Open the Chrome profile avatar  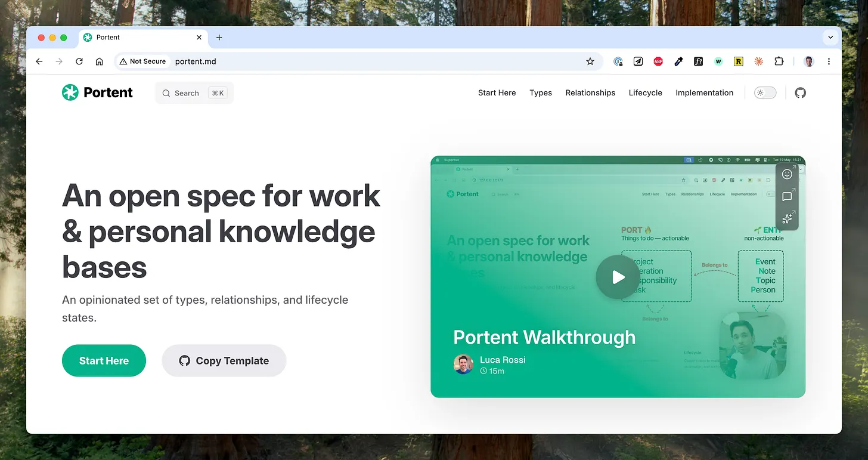click(x=809, y=61)
